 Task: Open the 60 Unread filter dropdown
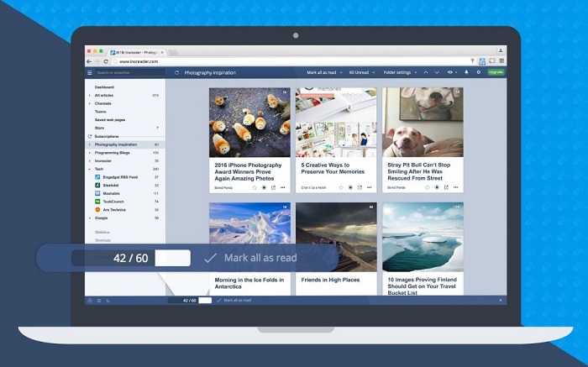click(x=361, y=73)
